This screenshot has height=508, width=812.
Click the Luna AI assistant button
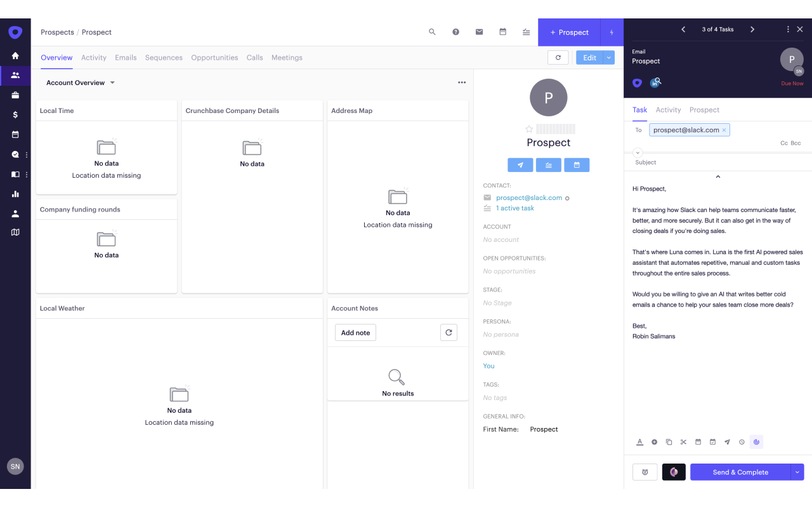click(674, 472)
